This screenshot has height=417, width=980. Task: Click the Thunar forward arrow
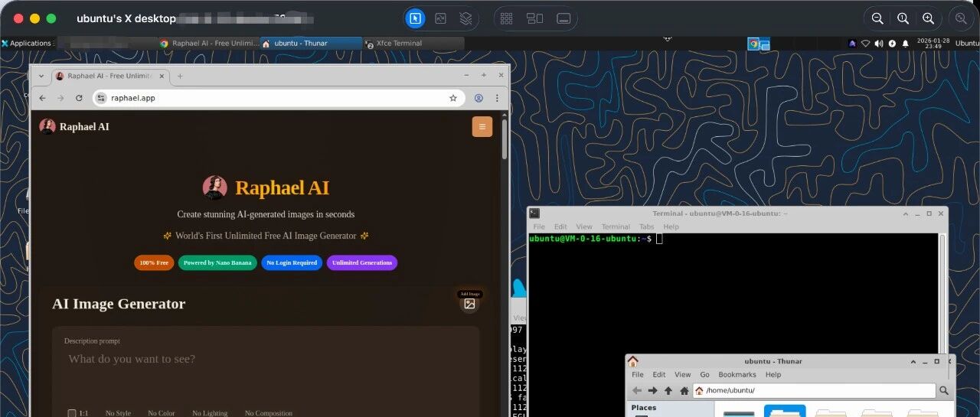click(652, 390)
